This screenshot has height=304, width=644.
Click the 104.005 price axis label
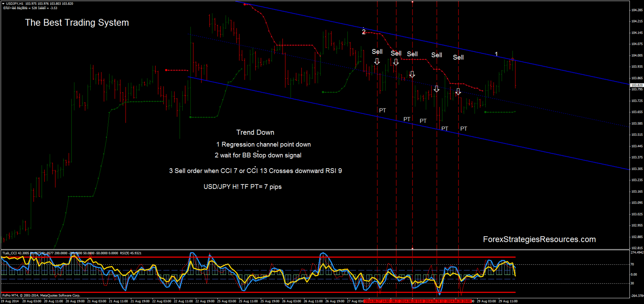pos(637,55)
